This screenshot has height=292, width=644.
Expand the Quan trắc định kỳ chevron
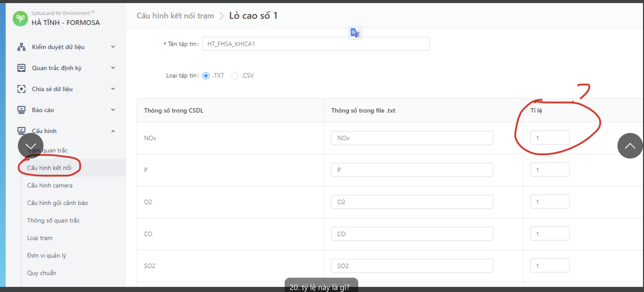[113, 68]
